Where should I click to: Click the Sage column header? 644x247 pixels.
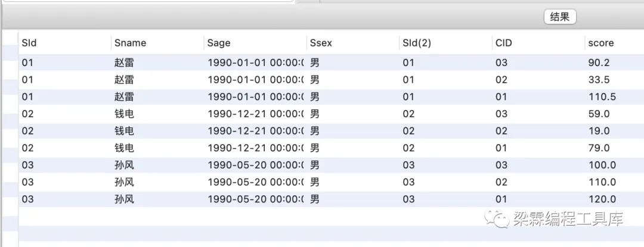219,43
